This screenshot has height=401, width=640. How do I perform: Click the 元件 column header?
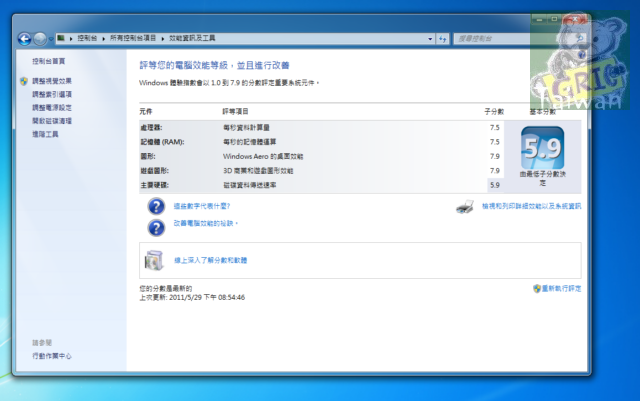(x=146, y=111)
